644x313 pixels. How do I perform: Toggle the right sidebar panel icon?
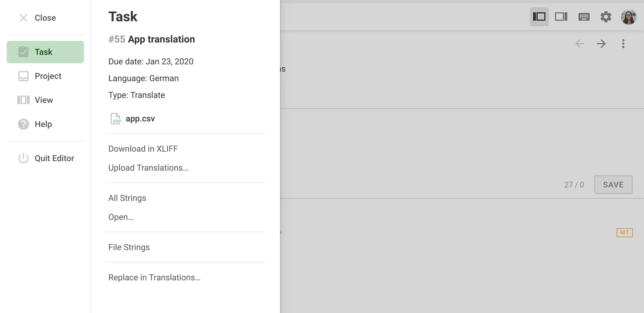click(x=561, y=17)
